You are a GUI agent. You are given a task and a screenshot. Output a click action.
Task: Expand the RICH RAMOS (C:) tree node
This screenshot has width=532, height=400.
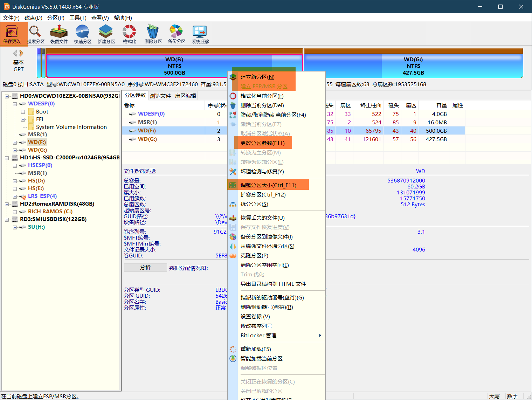point(15,212)
